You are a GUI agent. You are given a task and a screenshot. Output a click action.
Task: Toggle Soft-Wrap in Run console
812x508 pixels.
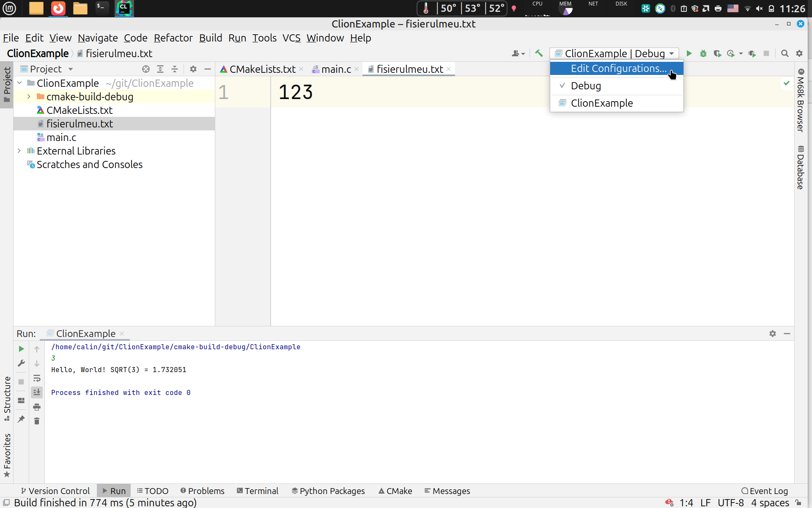tap(37, 378)
